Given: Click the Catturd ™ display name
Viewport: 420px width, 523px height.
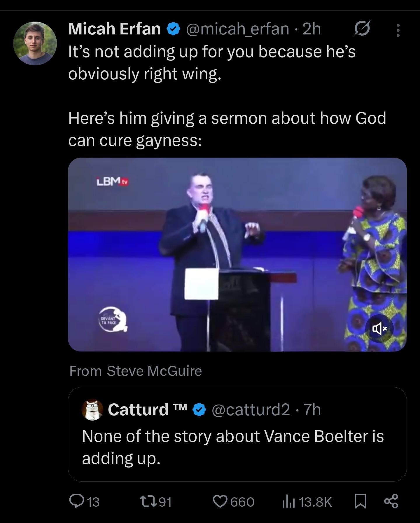Looking at the screenshot, I should (148, 409).
